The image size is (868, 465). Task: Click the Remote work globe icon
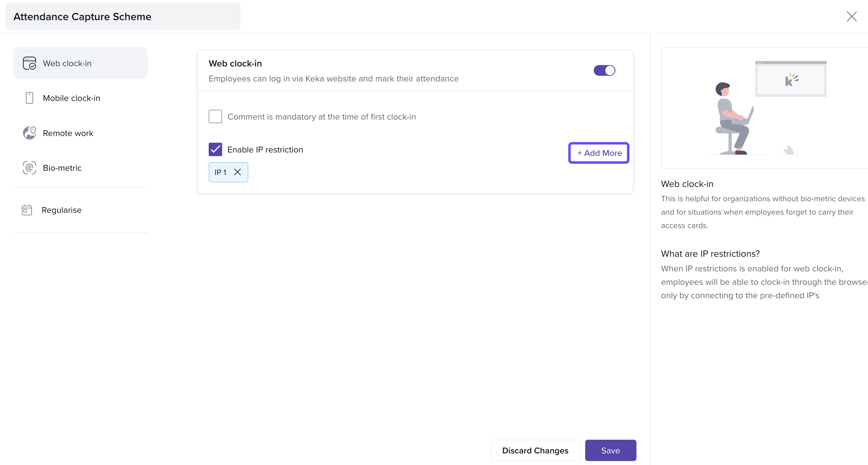[x=29, y=133]
